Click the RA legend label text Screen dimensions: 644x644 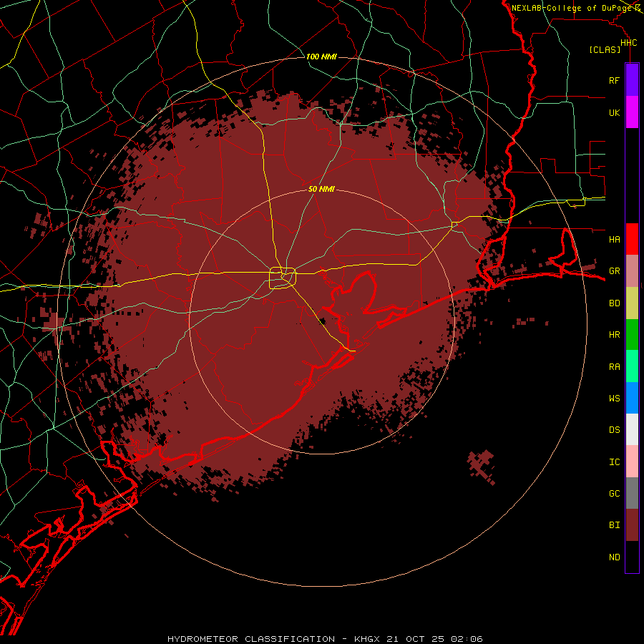614,366
